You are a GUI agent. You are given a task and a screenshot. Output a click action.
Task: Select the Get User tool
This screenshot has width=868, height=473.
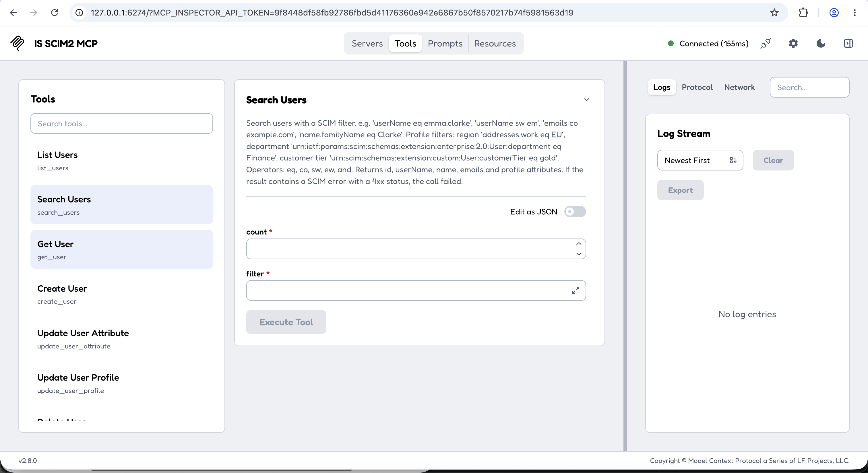click(x=122, y=249)
